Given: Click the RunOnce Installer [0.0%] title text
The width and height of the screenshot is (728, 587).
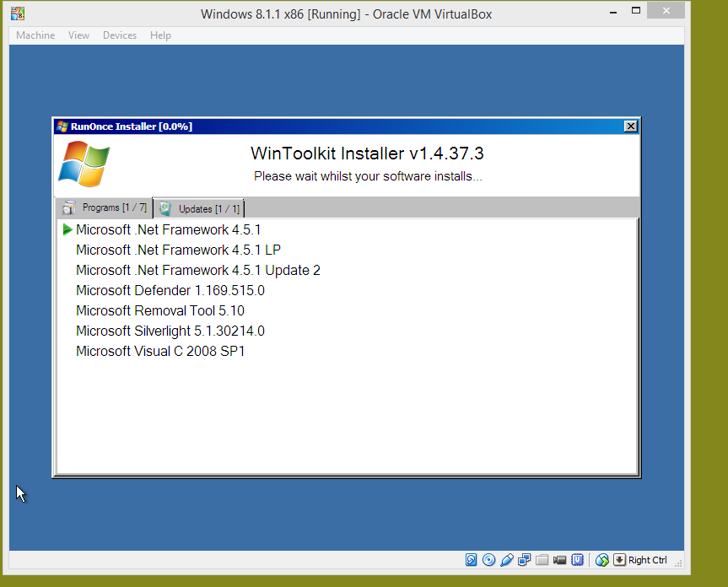Looking at the screenshot, I should pos(132,127).
